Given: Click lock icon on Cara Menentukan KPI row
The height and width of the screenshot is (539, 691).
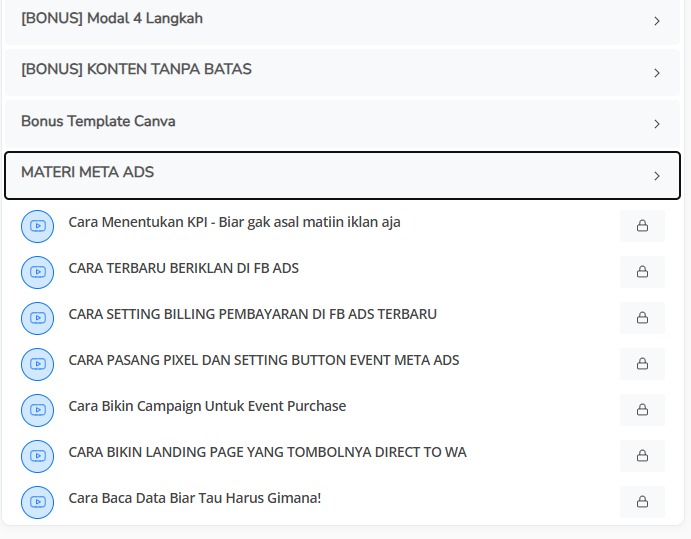Looking at the screenshot, I should pos(642,226).
